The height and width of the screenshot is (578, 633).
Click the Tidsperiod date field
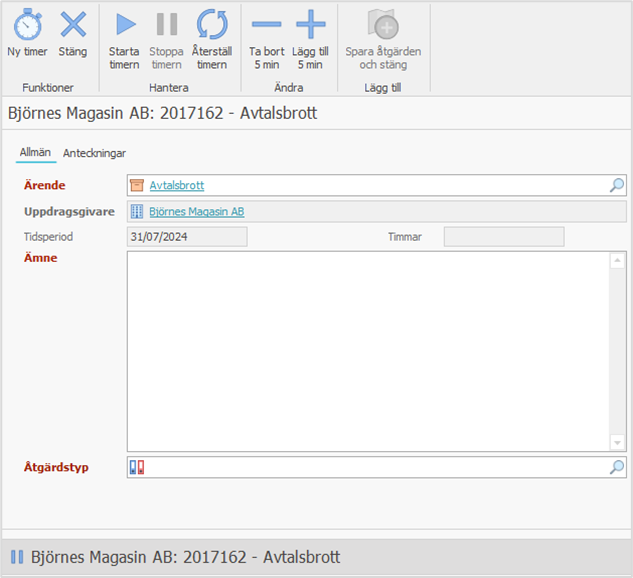pos(187,237)
